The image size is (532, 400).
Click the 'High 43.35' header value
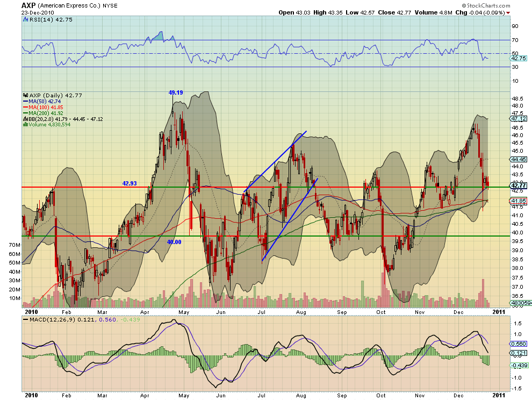328,12
